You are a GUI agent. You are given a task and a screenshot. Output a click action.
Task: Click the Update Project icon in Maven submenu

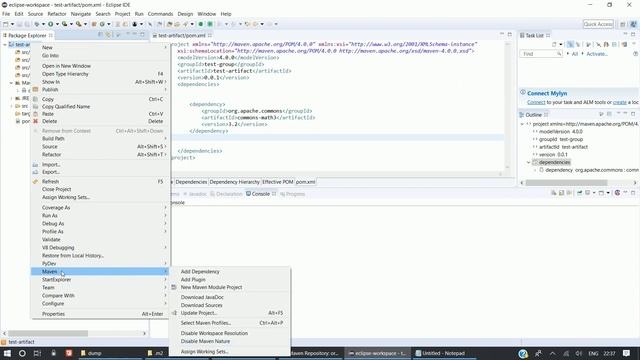(x=174, y=313)
